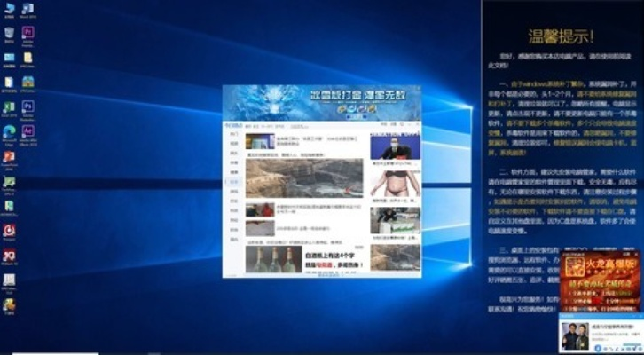This screenshot has height=355, width=644.
Task: Click the ice dragon game banner
Action: (322, 103)
